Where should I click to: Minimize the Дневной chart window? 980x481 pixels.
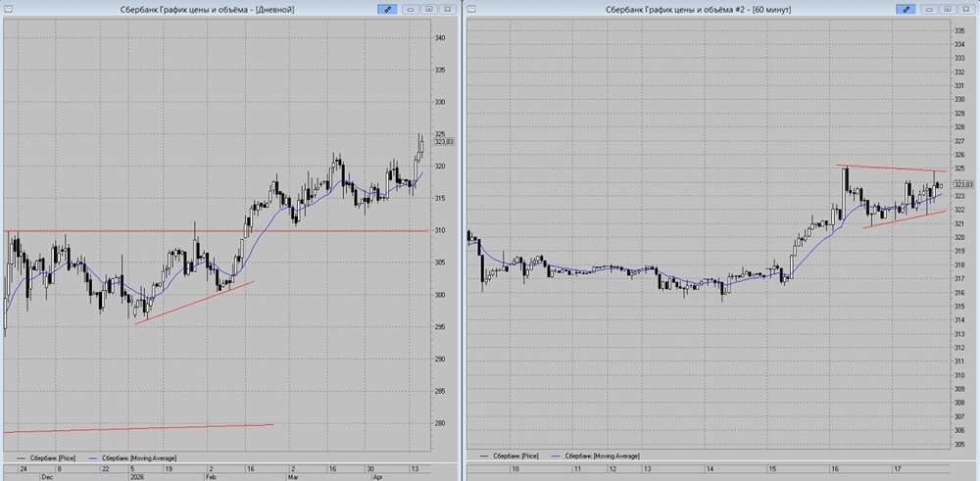pyautogui.click(x=412, y=10)
